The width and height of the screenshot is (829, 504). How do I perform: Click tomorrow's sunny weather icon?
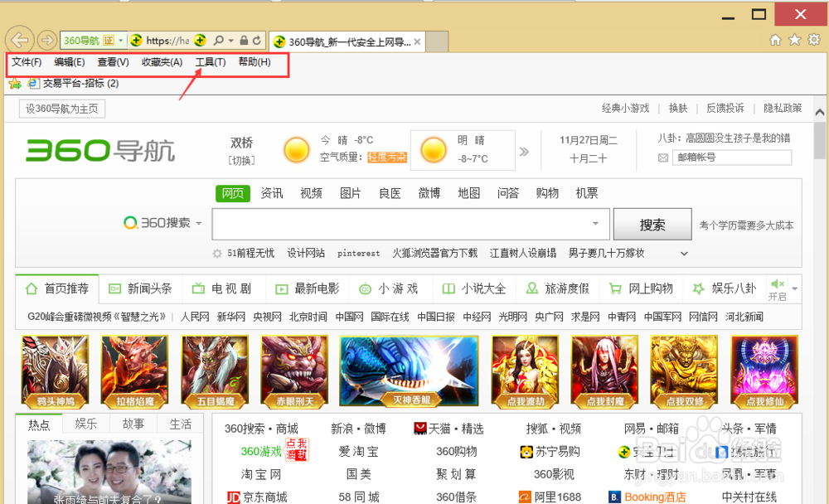coord(434,150)
